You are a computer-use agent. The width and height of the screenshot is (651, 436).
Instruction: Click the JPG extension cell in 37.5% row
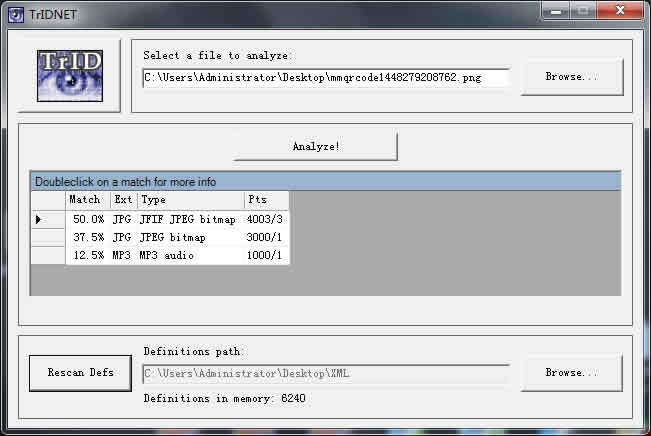[123, 238]
